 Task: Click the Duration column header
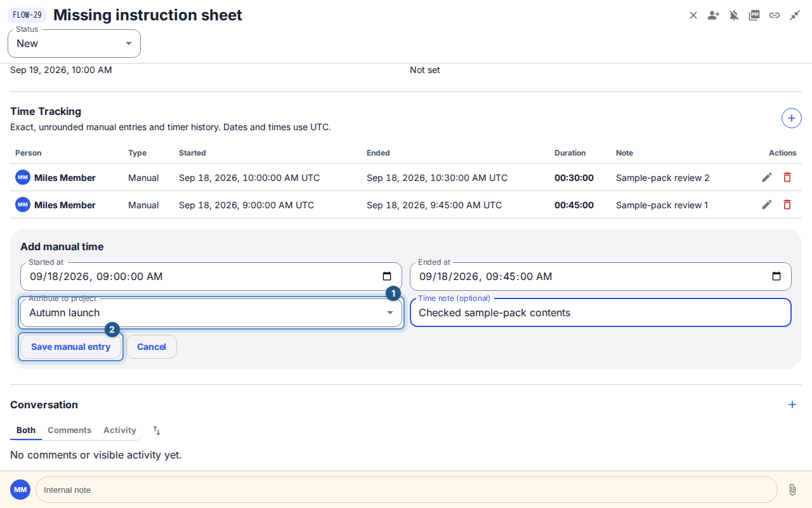coord(570,153)
